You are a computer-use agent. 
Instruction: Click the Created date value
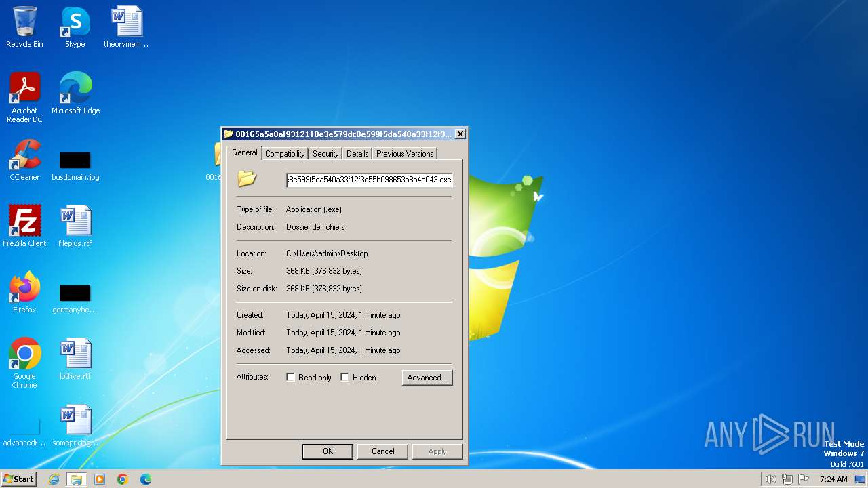pyautogui.click(x=343, y=315)
